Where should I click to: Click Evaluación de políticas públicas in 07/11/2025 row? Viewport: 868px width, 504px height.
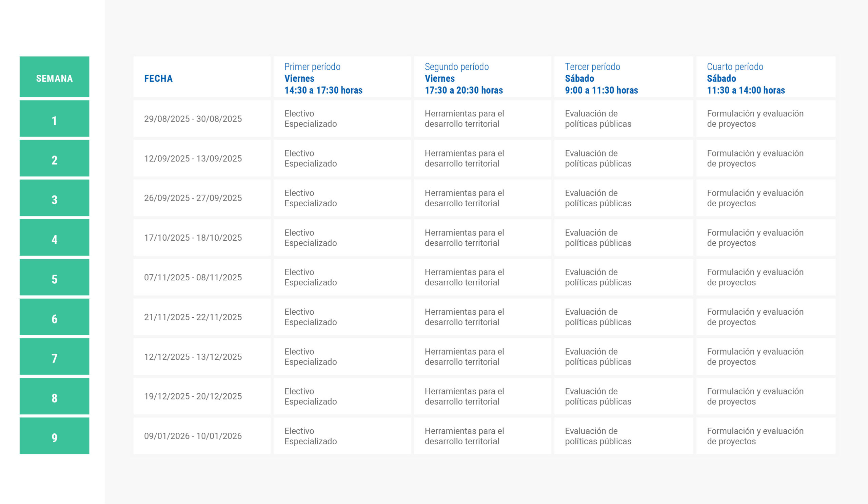click(624, 277)
